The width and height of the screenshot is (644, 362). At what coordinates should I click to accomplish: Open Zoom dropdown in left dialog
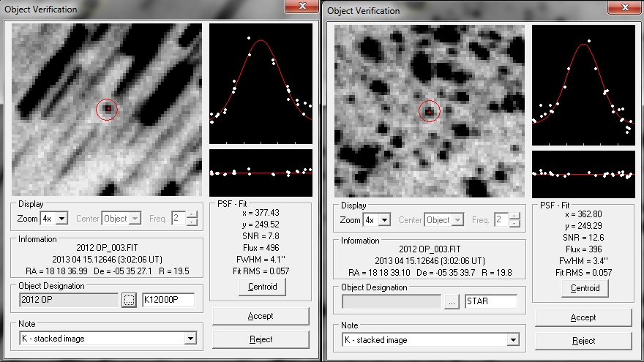[61, 219]
